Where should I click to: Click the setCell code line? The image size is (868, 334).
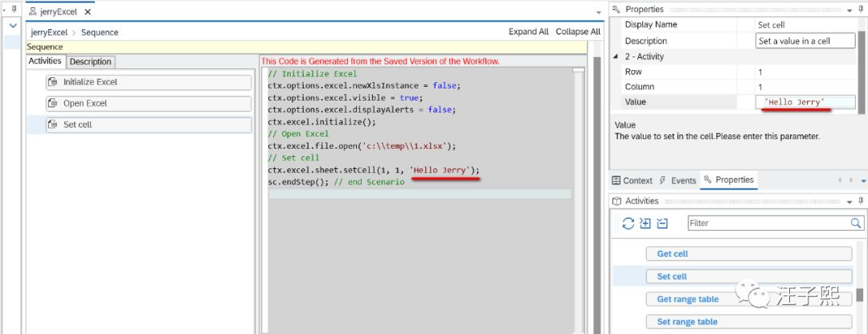(x=374, y=170)
